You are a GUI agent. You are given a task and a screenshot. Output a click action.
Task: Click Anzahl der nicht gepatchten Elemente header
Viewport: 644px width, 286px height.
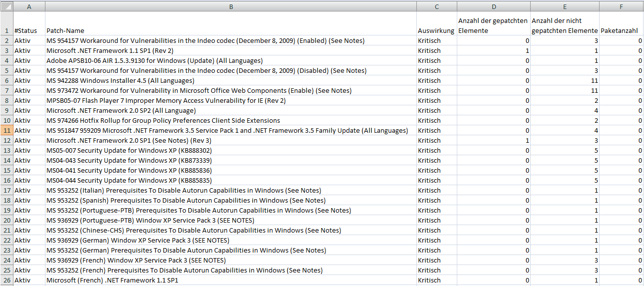(565, 24)
